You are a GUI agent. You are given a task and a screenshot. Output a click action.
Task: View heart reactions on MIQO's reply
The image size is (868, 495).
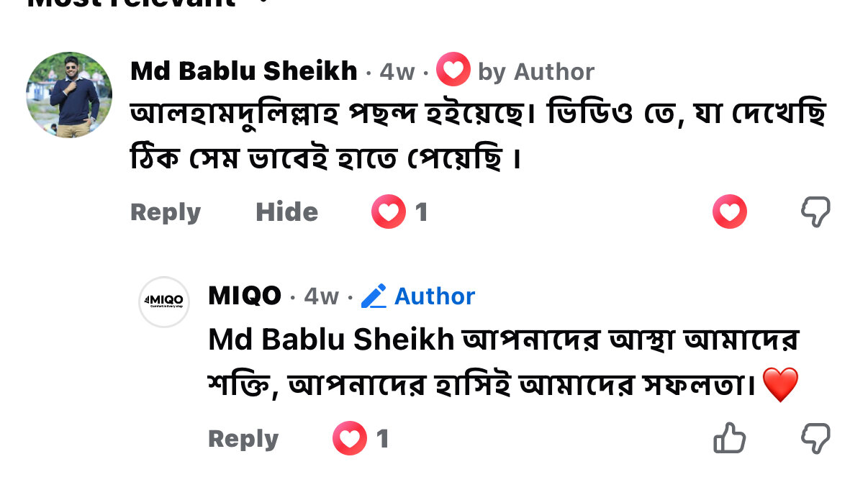361,439
